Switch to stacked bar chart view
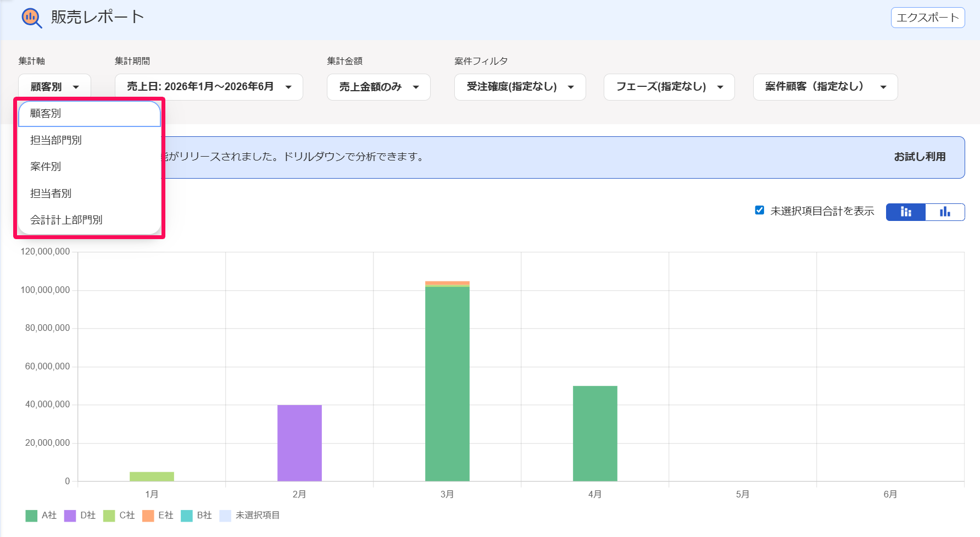The height and width of the screenshot is (537, 980). [906, 212]
